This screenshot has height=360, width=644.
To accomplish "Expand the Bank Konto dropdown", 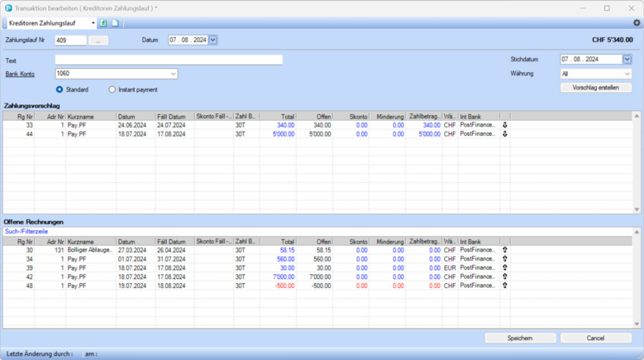I will point(174,74).
